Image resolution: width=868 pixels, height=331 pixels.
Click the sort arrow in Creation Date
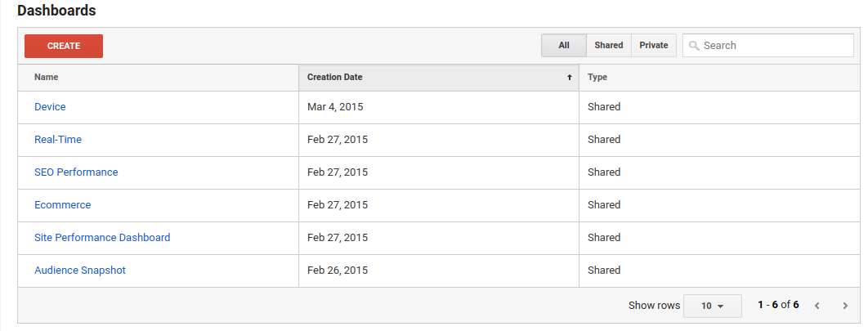(x=570, y=78)
